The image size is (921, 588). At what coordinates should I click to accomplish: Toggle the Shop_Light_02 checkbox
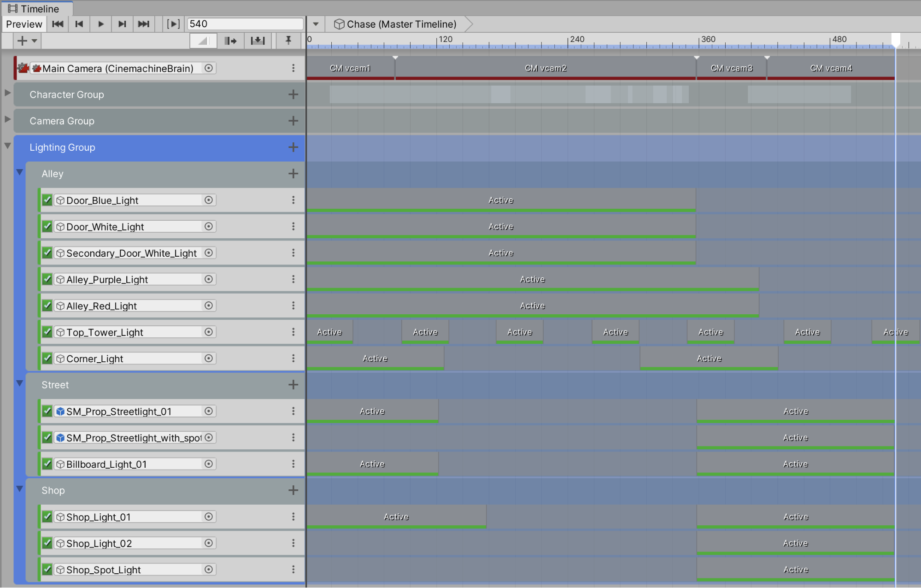(47, 543)
